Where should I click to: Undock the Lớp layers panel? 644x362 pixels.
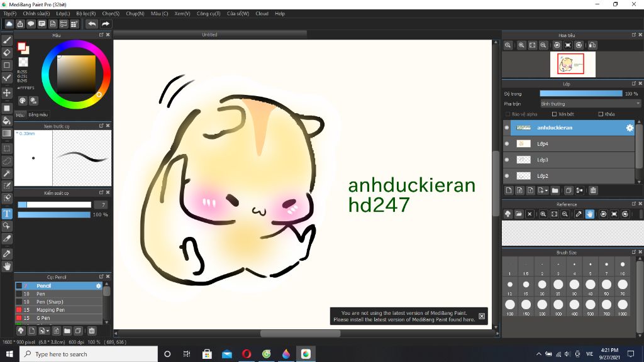click(x=634, y=84)
